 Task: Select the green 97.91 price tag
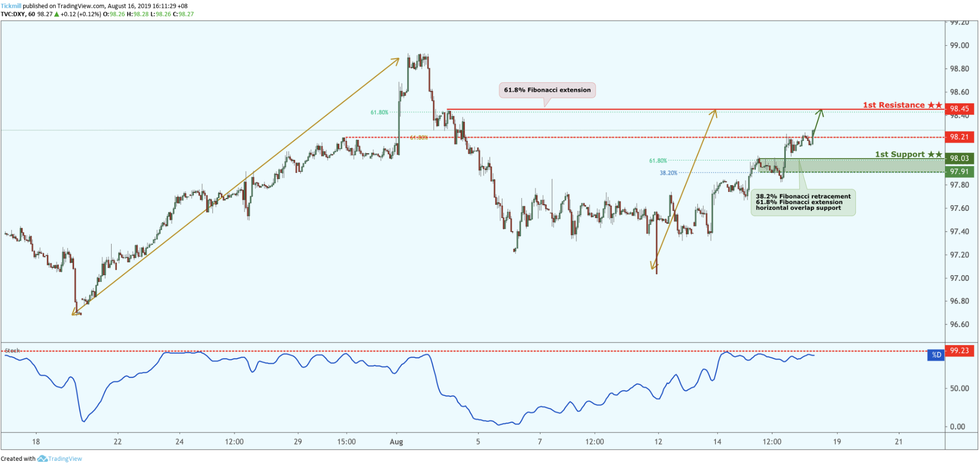coord(959,172)
